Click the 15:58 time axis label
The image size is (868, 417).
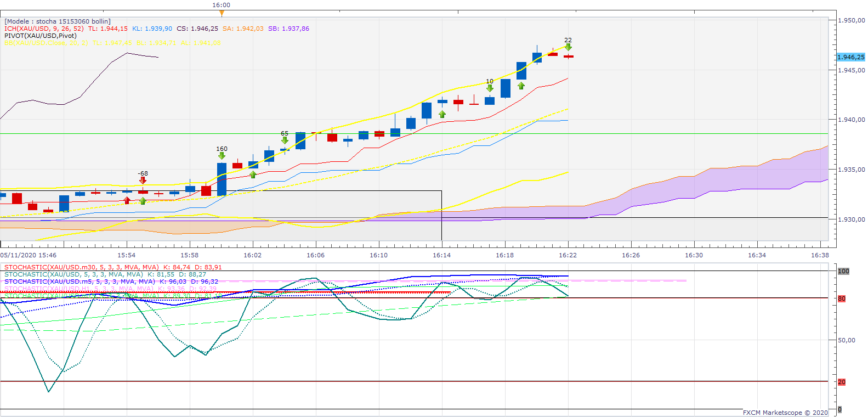coord(190,255)
